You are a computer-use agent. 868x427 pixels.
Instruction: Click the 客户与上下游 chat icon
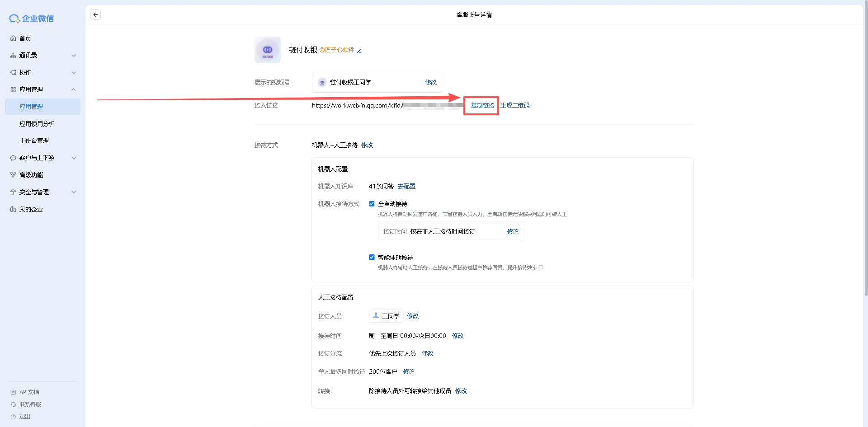pos(13,158)
